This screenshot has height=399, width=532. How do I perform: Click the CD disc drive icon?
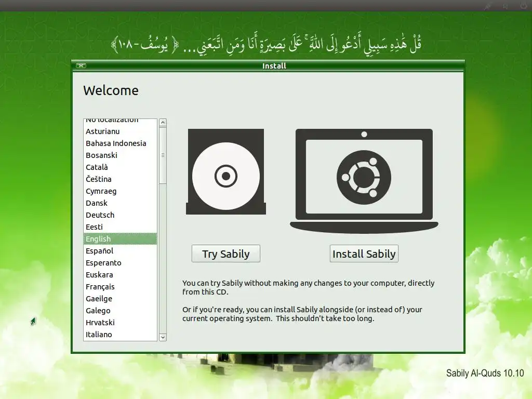pyautogui.click(x=225, y=171)
